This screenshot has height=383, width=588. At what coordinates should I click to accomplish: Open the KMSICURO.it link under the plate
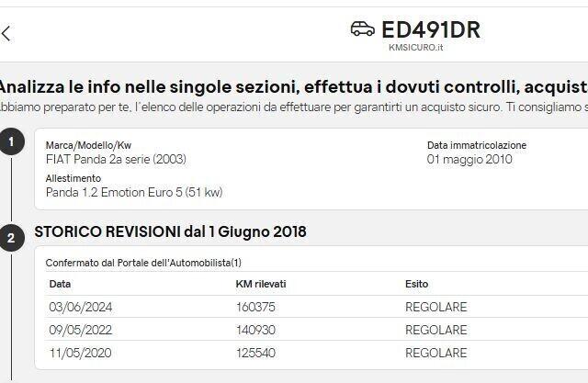coord(416,48)
